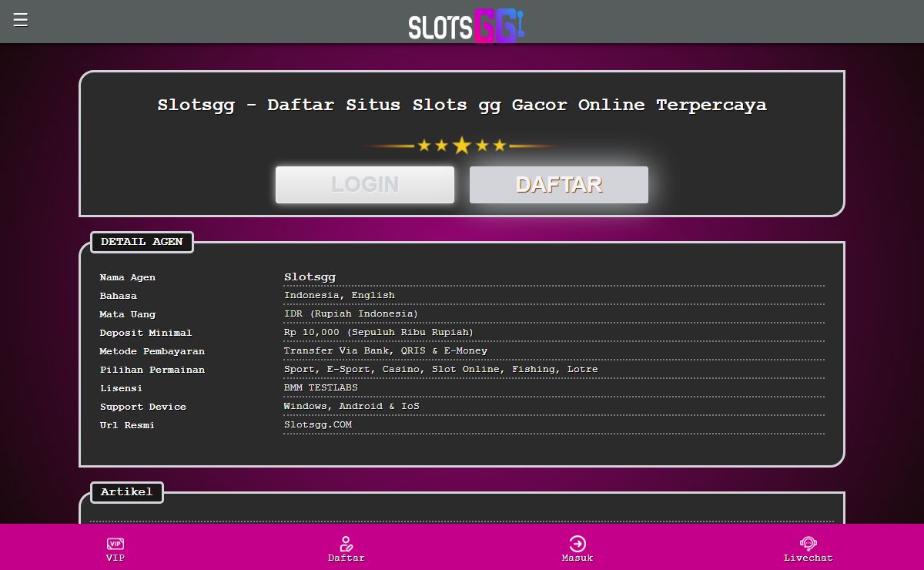
Task: Click the LOGIN button
Action: coord(365,185)
